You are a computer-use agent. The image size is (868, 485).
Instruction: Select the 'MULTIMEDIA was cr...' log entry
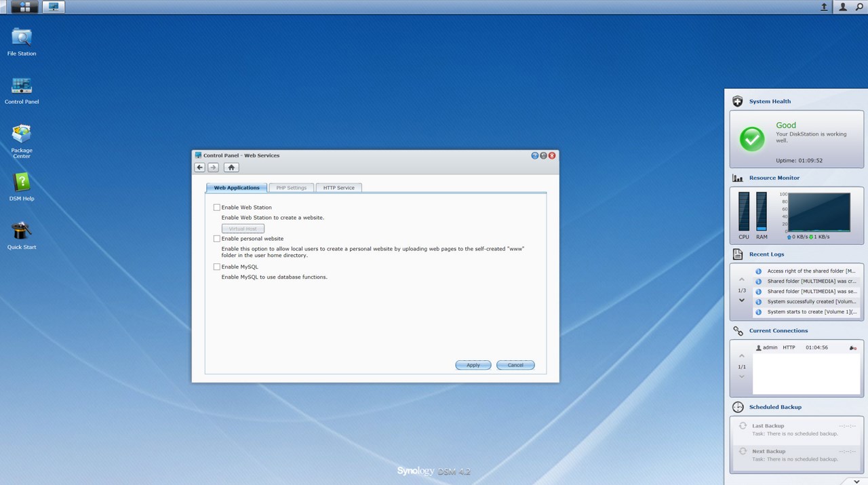806,282
